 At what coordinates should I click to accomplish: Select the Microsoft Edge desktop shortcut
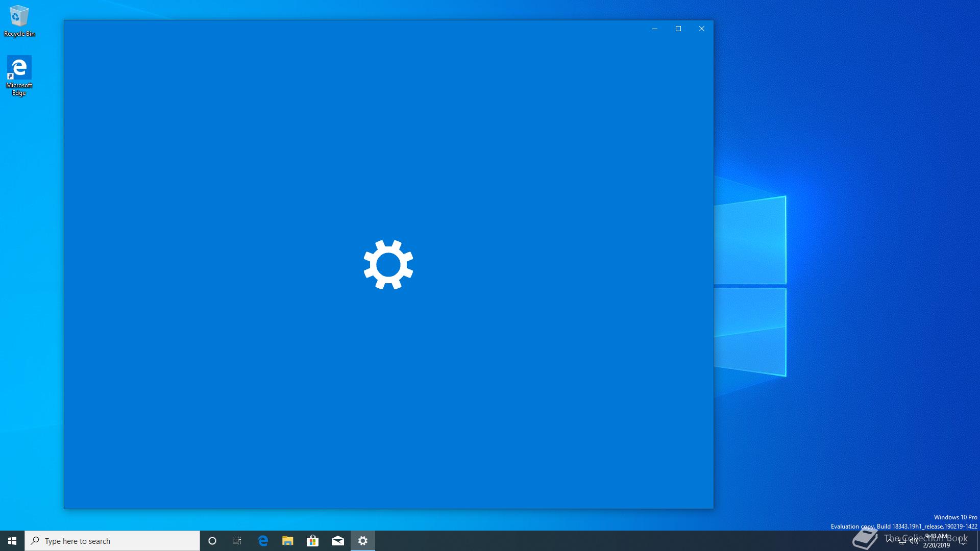(x=19, y=76)
